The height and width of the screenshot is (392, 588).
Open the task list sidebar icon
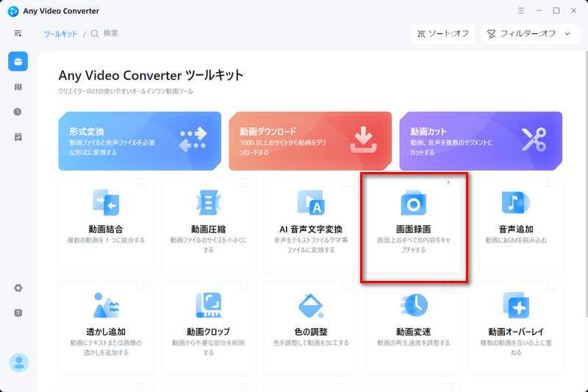pos(18,138)
